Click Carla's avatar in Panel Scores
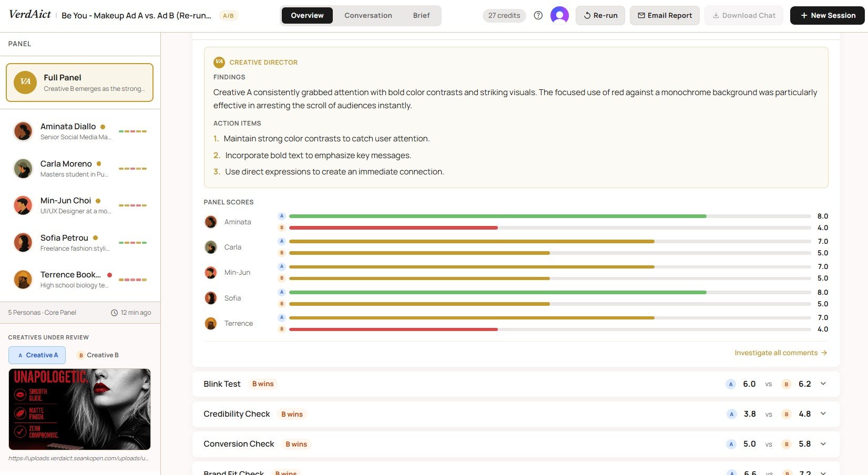 coord(211,247)
